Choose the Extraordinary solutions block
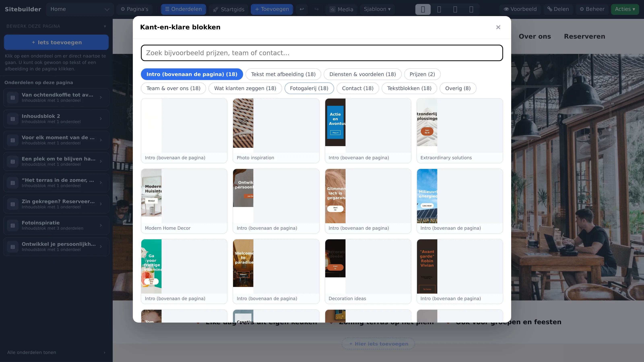 (x=460, y=131)
